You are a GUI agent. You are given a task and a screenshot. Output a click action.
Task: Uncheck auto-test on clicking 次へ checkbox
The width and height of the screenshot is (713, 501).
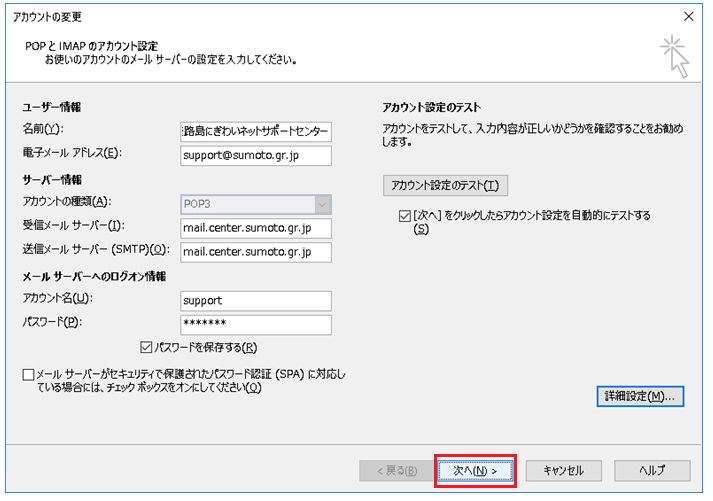coord(404,216)
